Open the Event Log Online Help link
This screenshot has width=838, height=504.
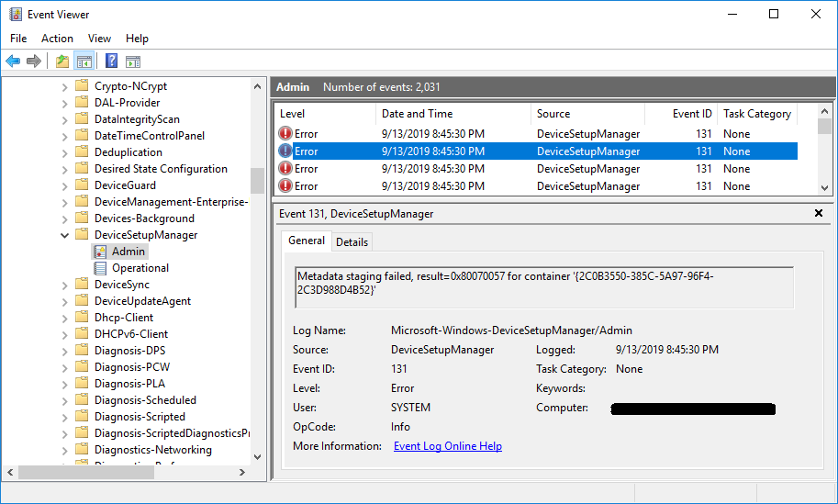[x=447, y=446]
